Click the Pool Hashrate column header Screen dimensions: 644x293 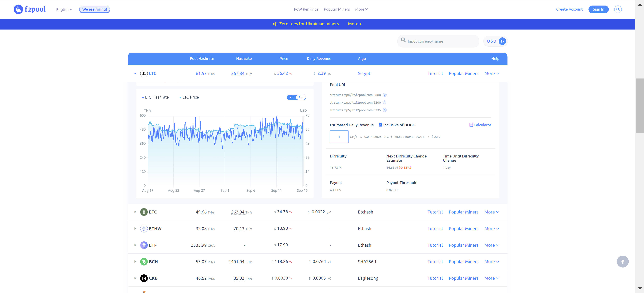coord(202,59)
